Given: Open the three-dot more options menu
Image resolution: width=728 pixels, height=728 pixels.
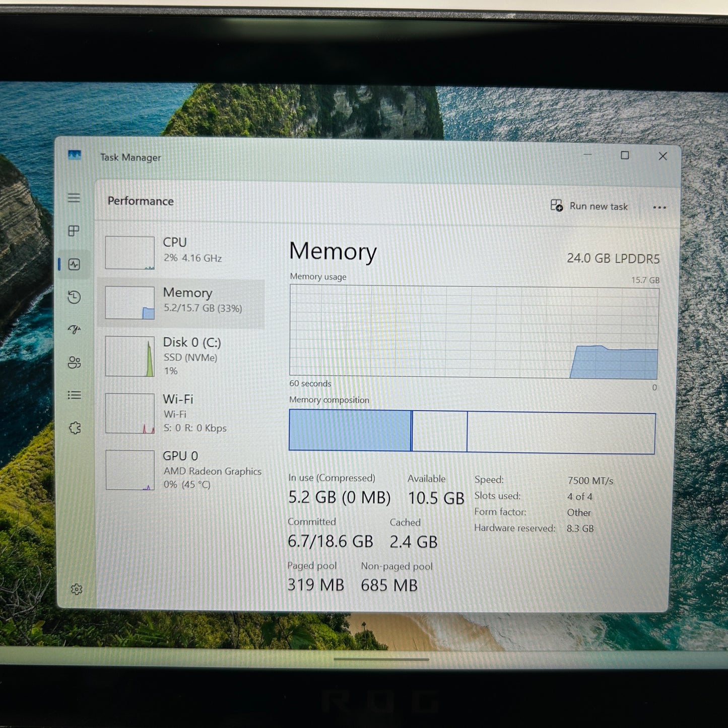Looking at the screenshot, I should pyautogui.click(x=659, y=207).
